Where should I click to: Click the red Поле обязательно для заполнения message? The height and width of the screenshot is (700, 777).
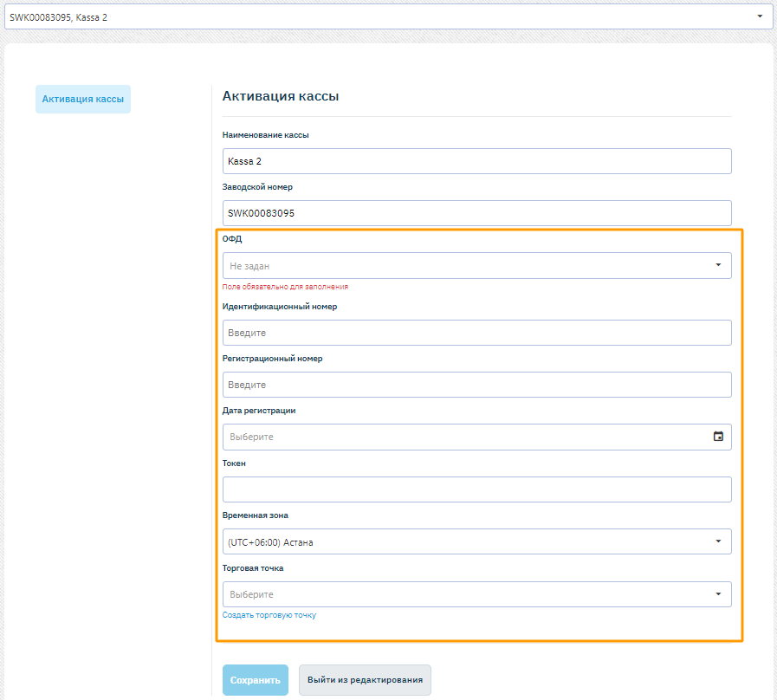[285, 287]
